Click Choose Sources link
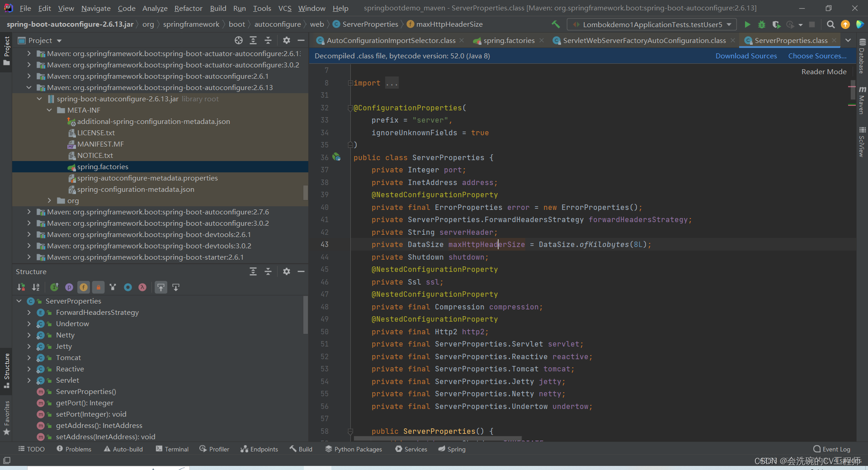The height and width of the screenshot is (470, 868). pyautogui.click(x=817, y=56)
